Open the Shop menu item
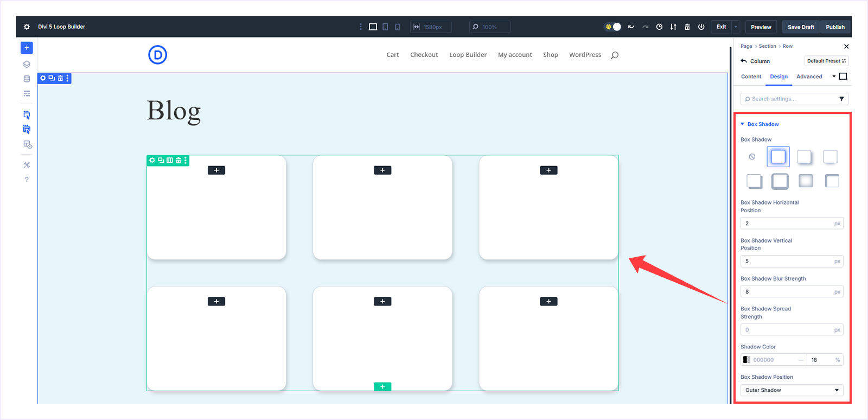The width and height of the screenshot is (868, 420). click(x=550, y=55)
